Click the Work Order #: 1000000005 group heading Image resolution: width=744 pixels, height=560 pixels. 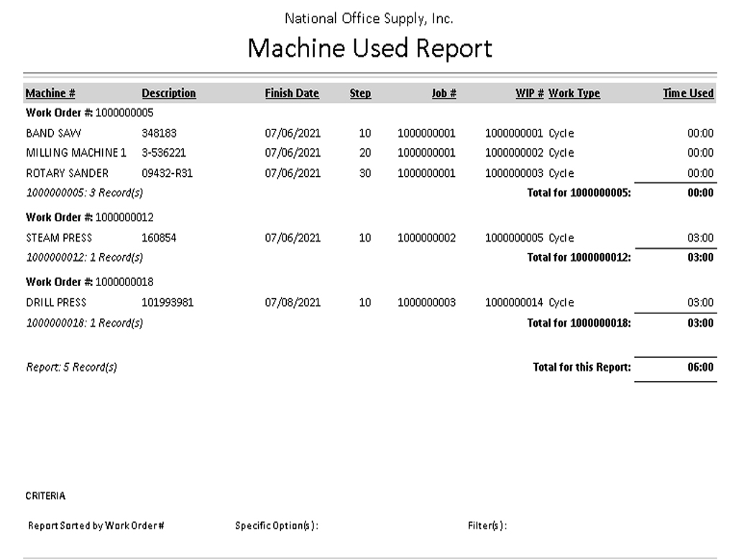click(x=89, y=113)
